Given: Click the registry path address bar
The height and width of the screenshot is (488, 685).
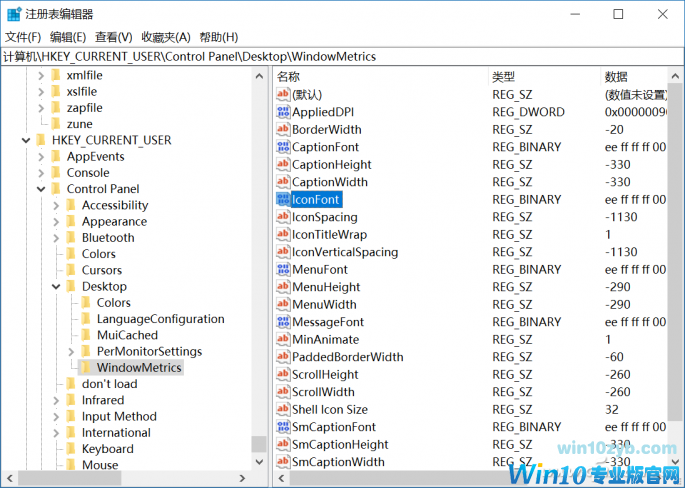Looking at the screenshot, I should pyautogui.click(x=342, y=56).
